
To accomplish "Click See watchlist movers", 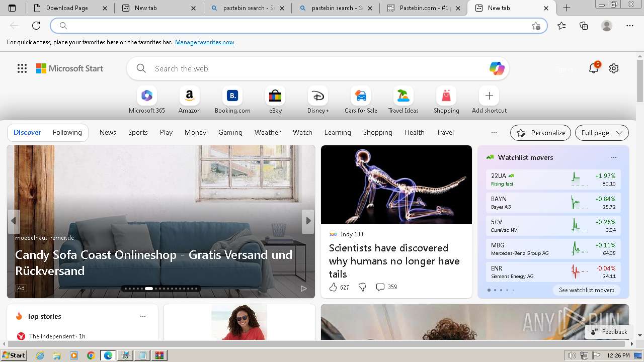I will pyautogui.click(x=586, y=290).
